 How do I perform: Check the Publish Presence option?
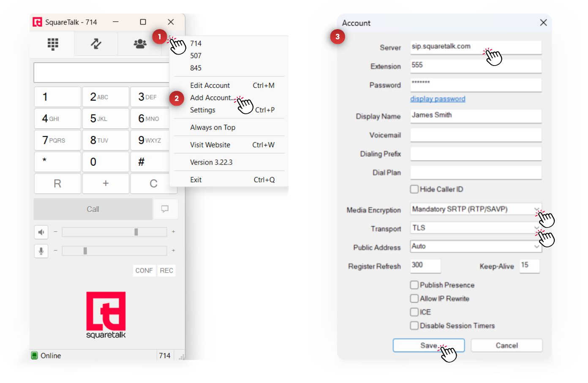[414, 285]
